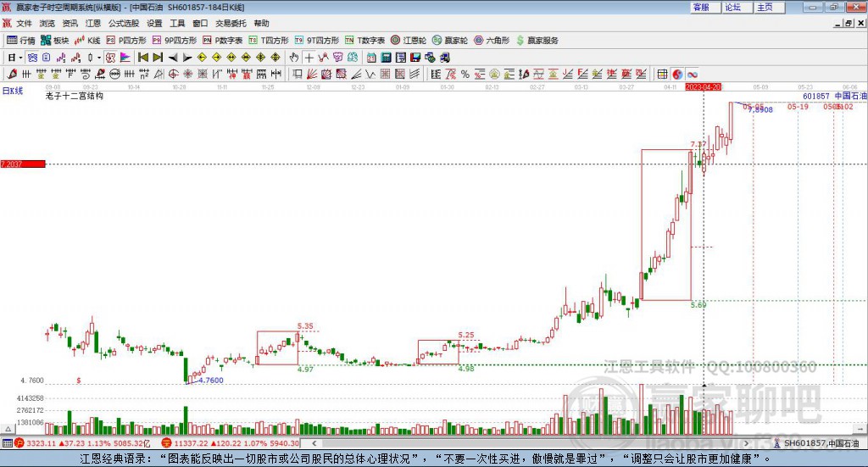The height and width of the screenshot is (467, 868).
Task: Click the calendar date icon in the toolbar
Action: click(371, 58)
